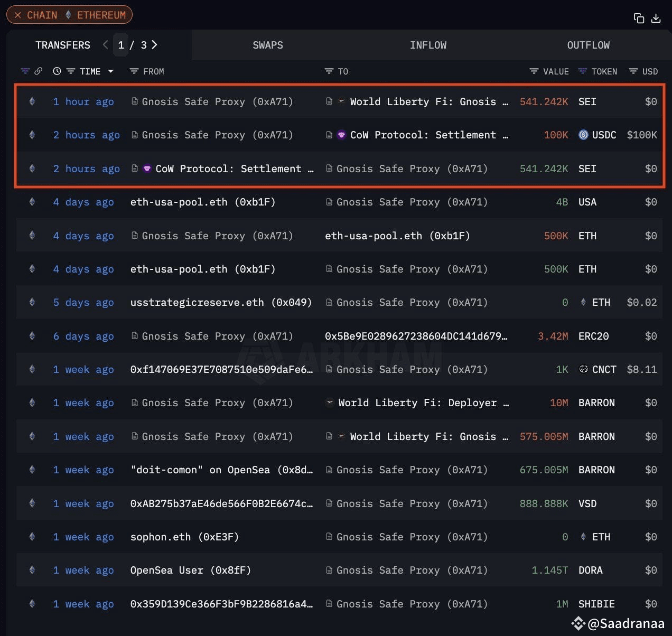Go to the previous transfers page

pos(106,45)
